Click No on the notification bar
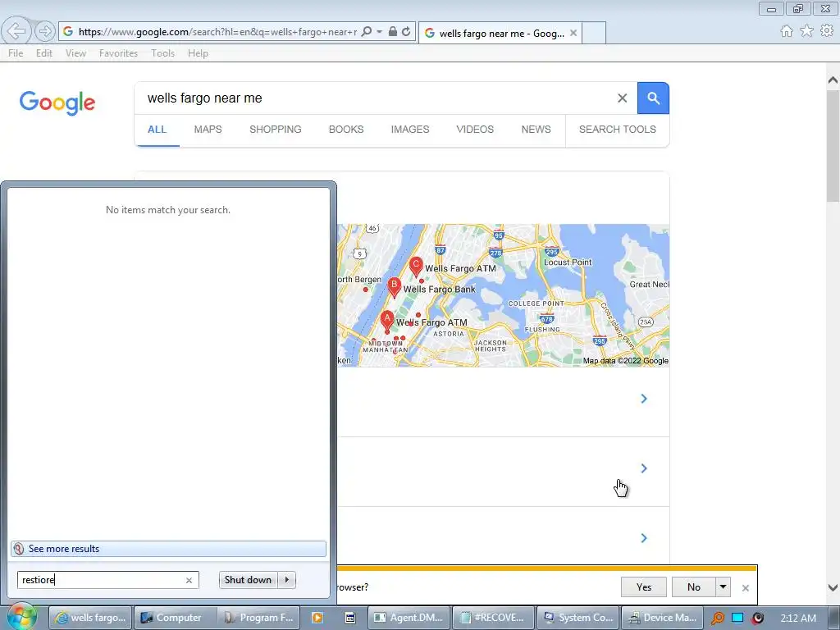Screen dimensions: 840x630 click(x=694, y=587)
